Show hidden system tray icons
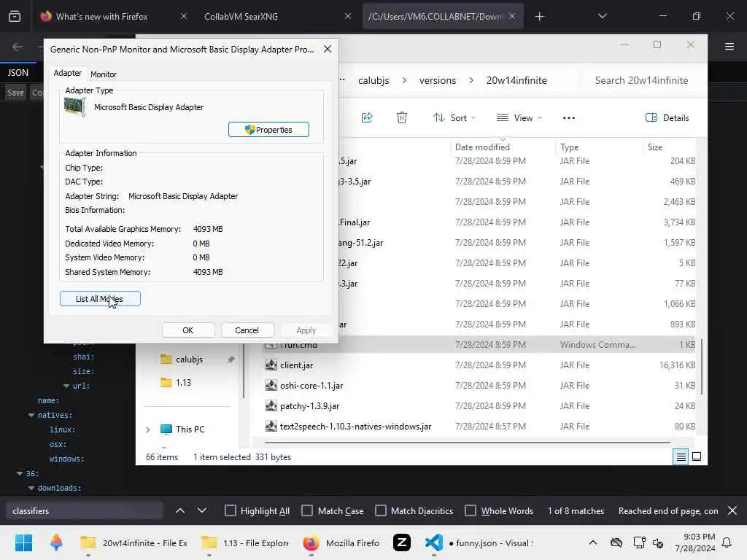The height and width of the screenshot is (560, 747). coord(592,542)
